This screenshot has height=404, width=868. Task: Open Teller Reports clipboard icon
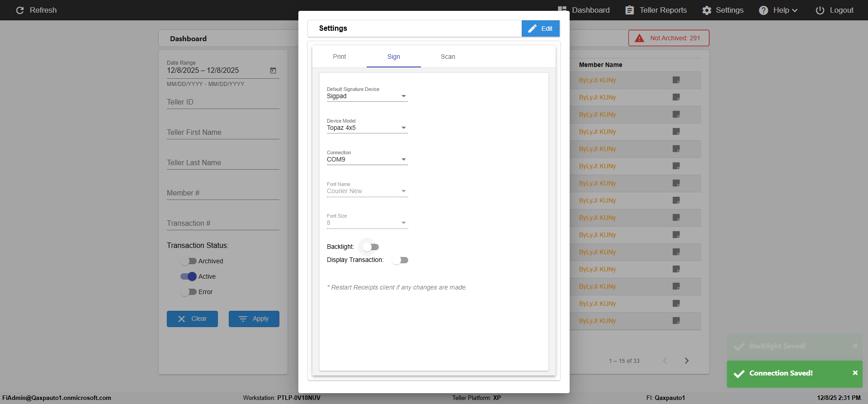[x=629, y=10]
